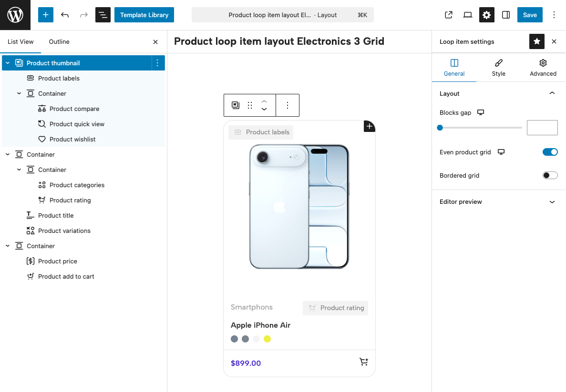Click the star icon beside Loop item settings
Viewport: 566px width, 392px height.
pyautogui.click(x=537, y=41)
